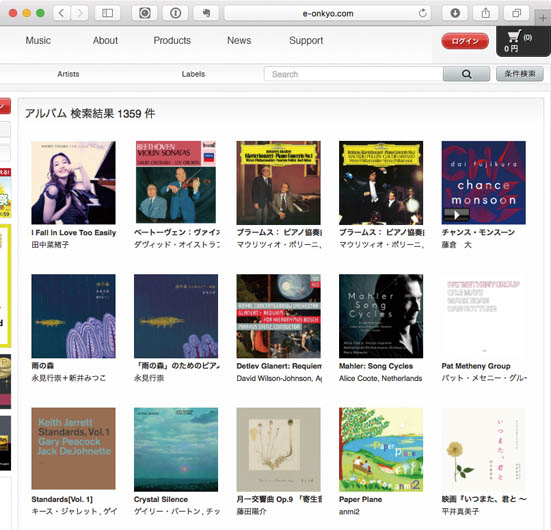The image size is (551, 530).
Task: Click the Safari back arrow button
Action: point(61,13)
